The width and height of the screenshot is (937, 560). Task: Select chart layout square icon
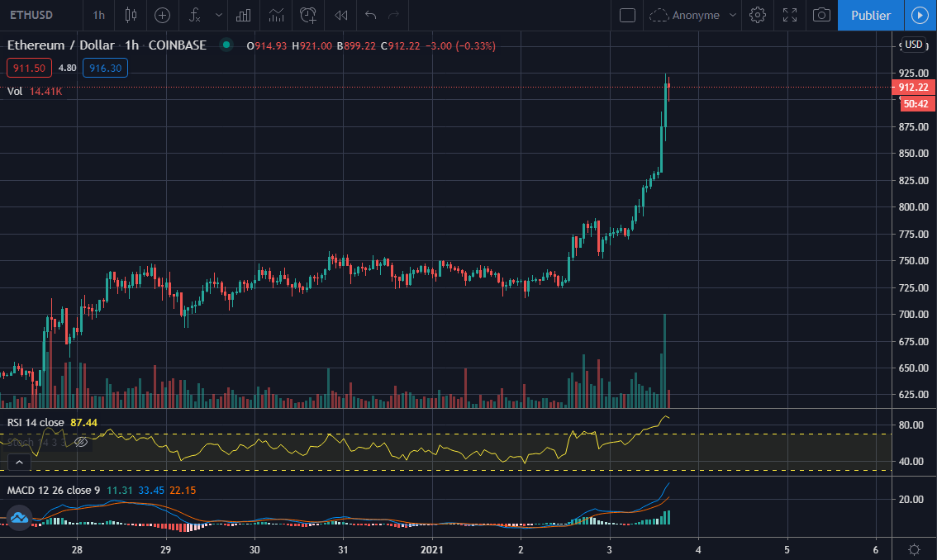[x=627, y=15]
